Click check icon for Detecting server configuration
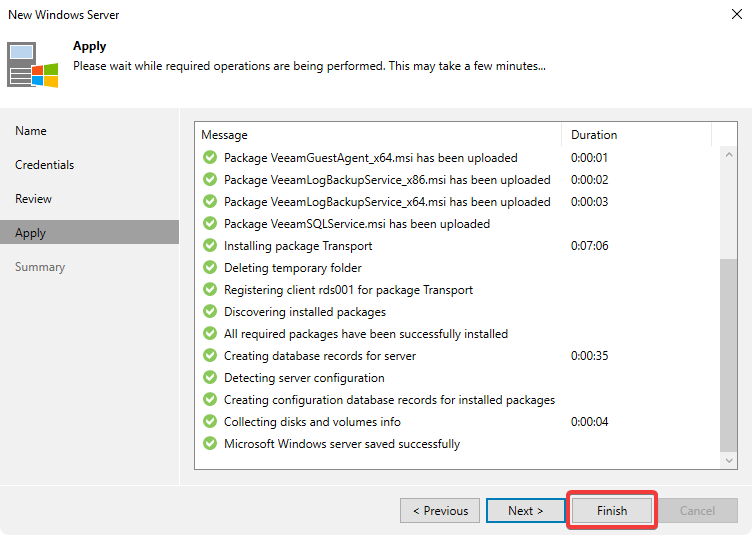 [210, 378]
